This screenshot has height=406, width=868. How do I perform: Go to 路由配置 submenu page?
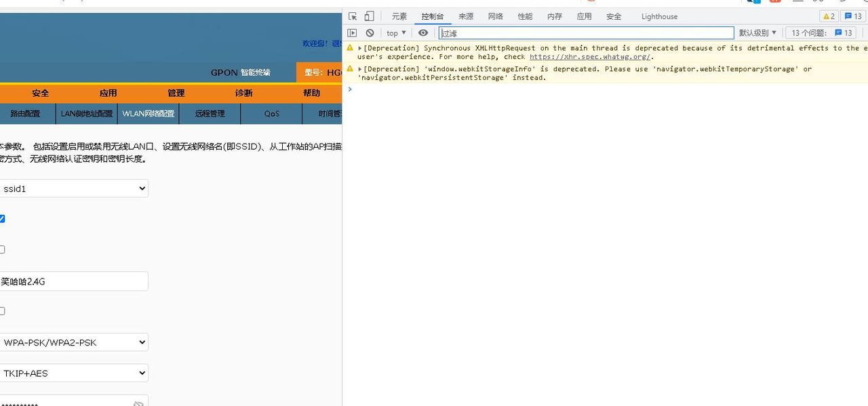tap(25, 113)
